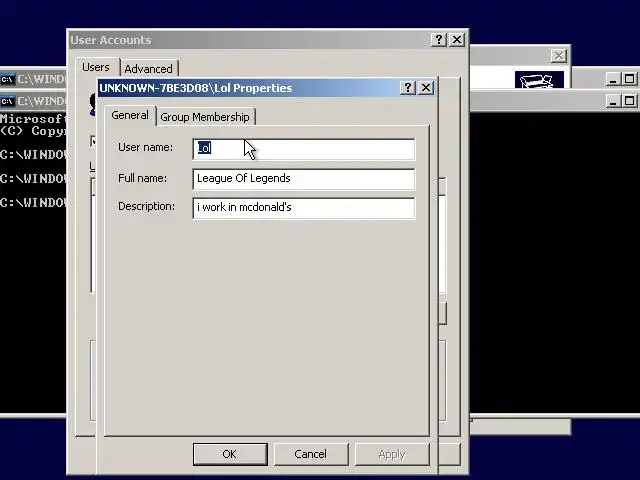Click the Description label

(147, 207)
